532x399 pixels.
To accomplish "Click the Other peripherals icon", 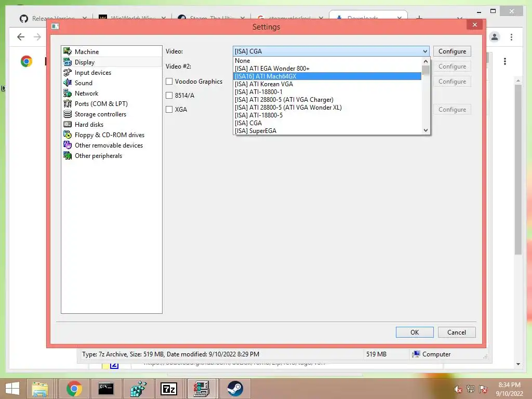I will (68, 156).
